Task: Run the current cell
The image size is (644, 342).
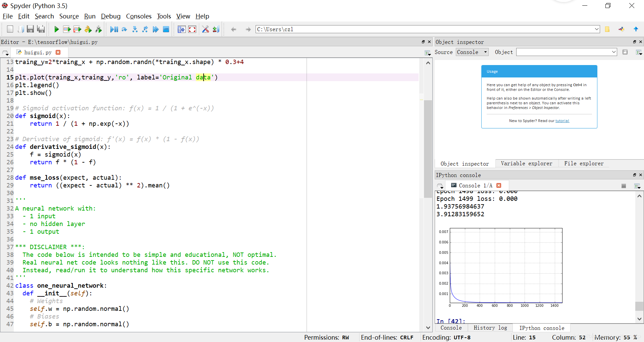Action: tap(67, 30)
